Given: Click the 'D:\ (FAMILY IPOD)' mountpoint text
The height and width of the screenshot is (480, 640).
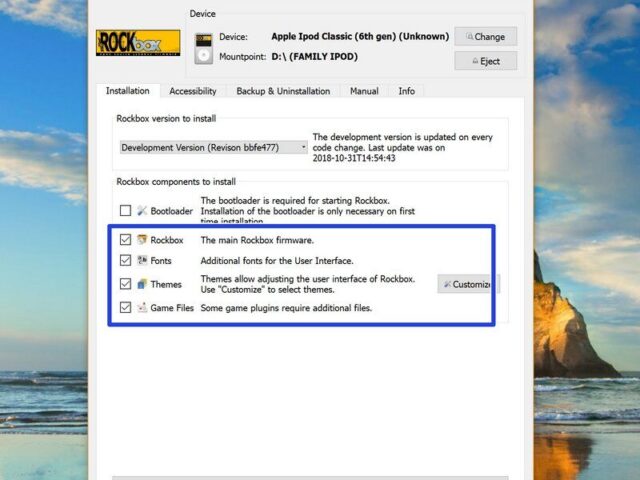Looking at the screenshot, I should (314, 56).
